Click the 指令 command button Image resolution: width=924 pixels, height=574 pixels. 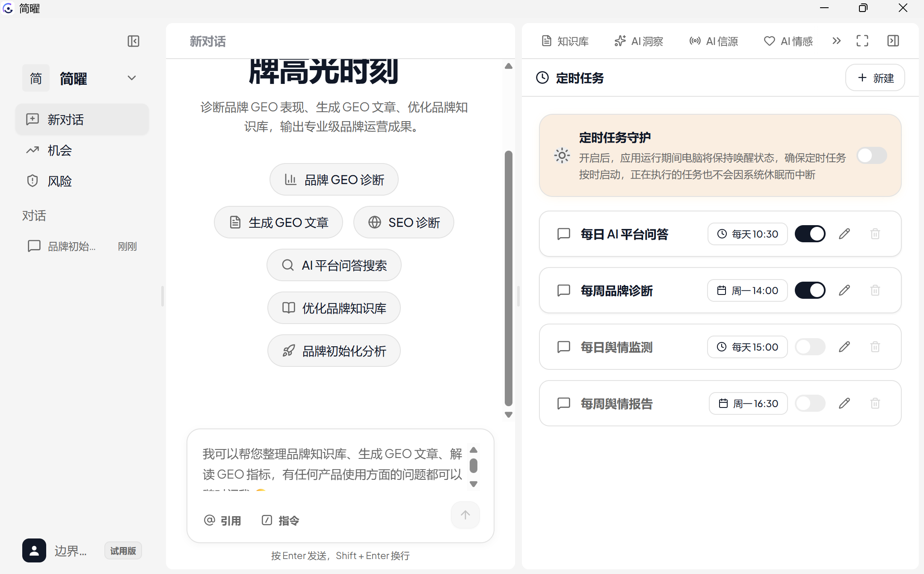coord(280,520)
